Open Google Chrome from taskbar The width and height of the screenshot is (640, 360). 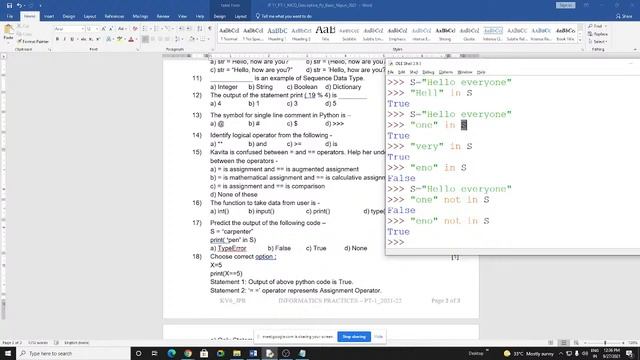(x=188, y=353)
